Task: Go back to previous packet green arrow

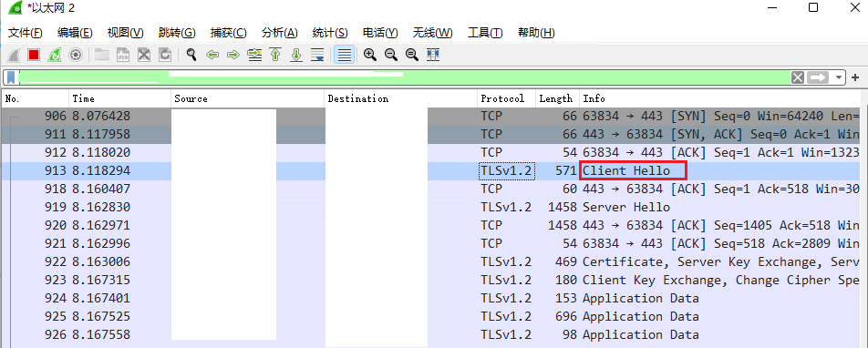Action: pos(212,55)
